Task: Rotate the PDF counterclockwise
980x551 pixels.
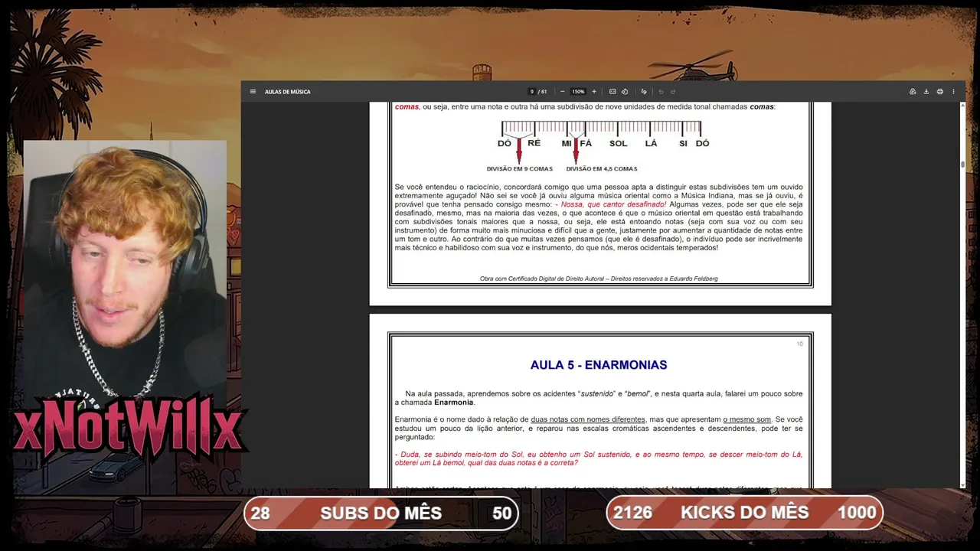Action: [625, 92]
